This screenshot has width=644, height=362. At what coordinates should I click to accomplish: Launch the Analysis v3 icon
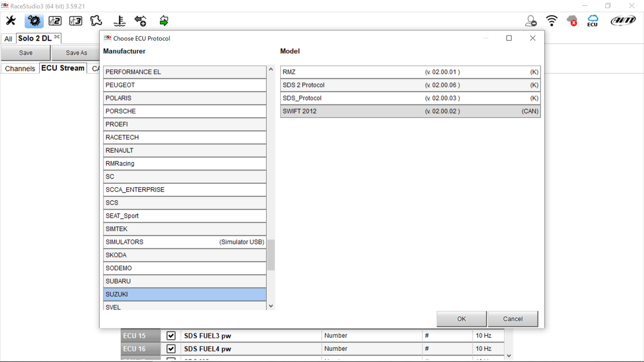point(76,21)
